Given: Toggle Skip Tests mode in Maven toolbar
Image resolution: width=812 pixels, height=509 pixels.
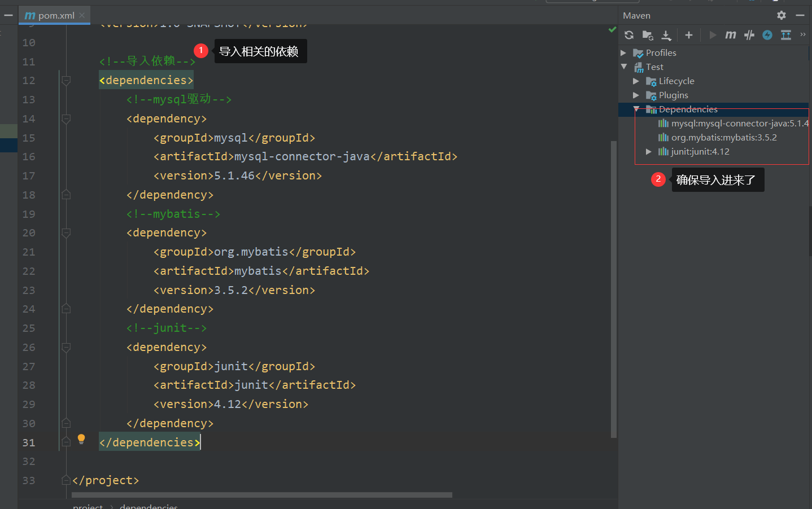Looking at the screenshot, I should click(x=767, y=35).
